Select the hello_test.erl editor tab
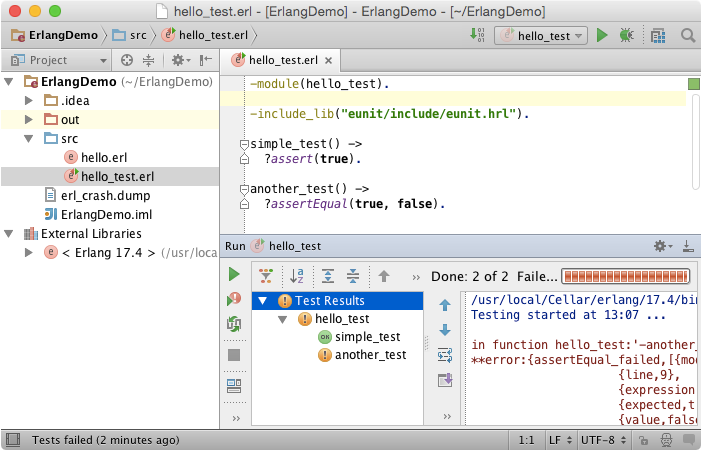 (x=281, y=60)
